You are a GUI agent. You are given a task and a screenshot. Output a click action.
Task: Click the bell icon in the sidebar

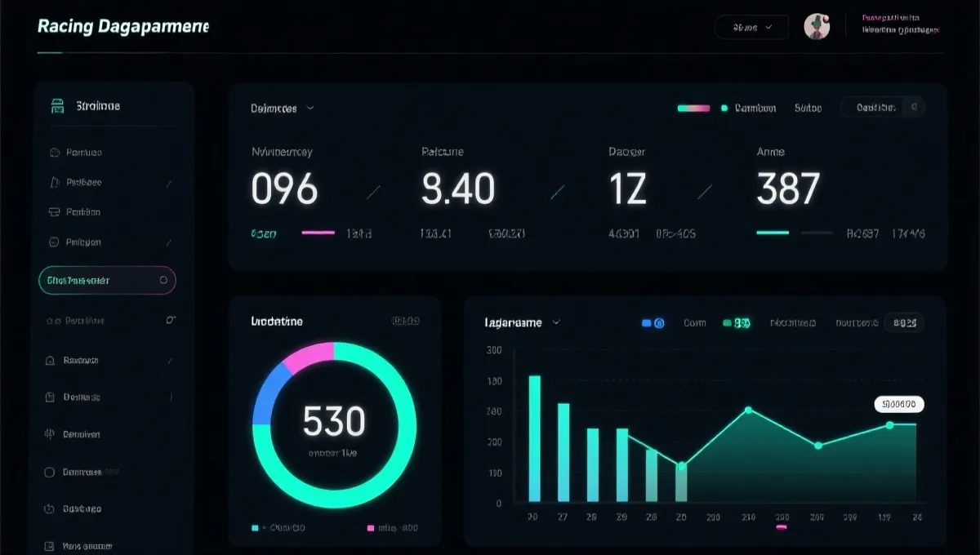[x=49, y=360]
